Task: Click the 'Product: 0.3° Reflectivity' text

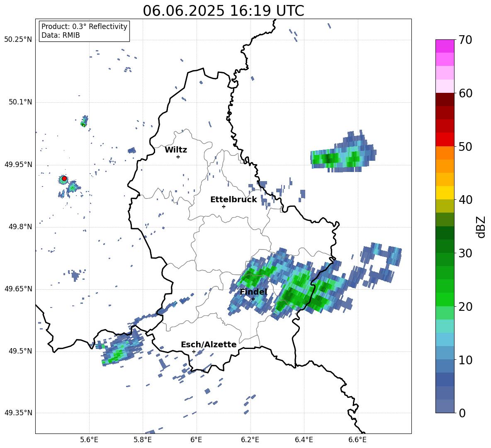Action: [x=84, y=27]
